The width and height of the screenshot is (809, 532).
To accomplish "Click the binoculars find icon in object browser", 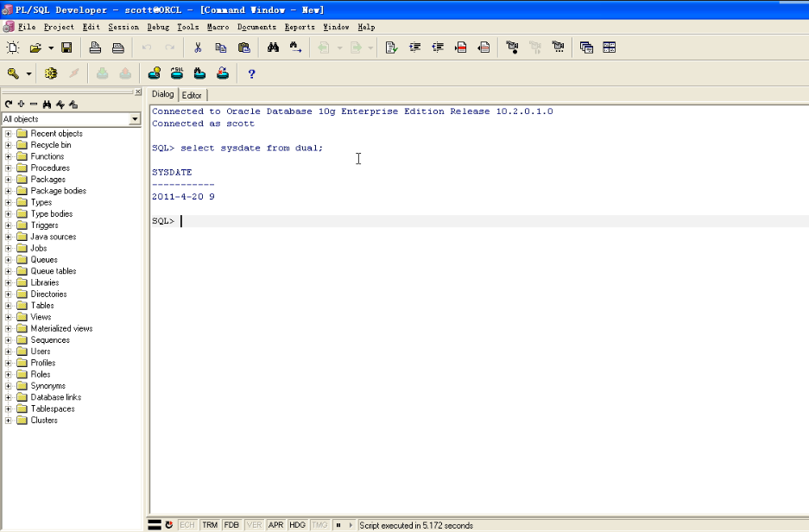I will [x=47, y=104].
